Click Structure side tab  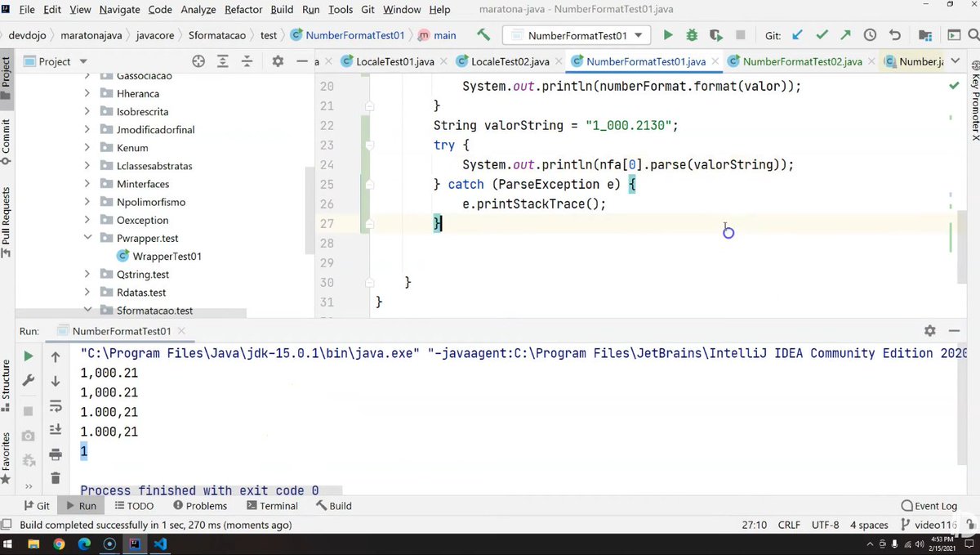7,385
